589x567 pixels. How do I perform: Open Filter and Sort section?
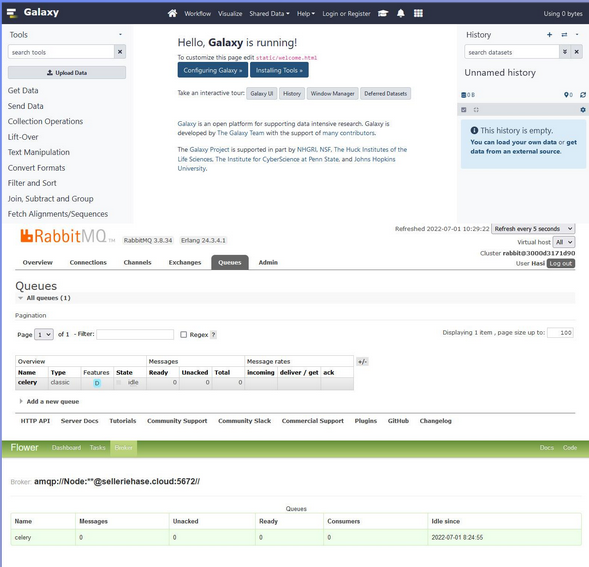pyautogui.click(x=32, y=183)
